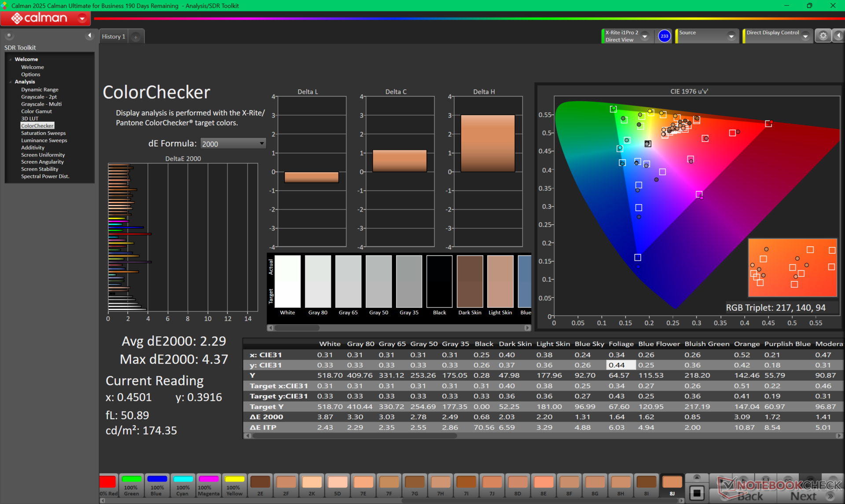
Task: Open the settings gear icon
Action: [823, 36]
